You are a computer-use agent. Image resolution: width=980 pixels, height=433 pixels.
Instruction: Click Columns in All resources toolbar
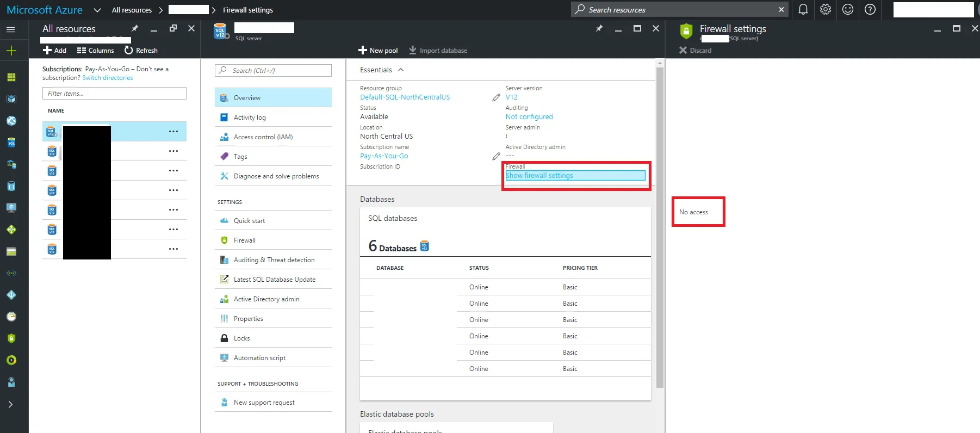[96, 50]
